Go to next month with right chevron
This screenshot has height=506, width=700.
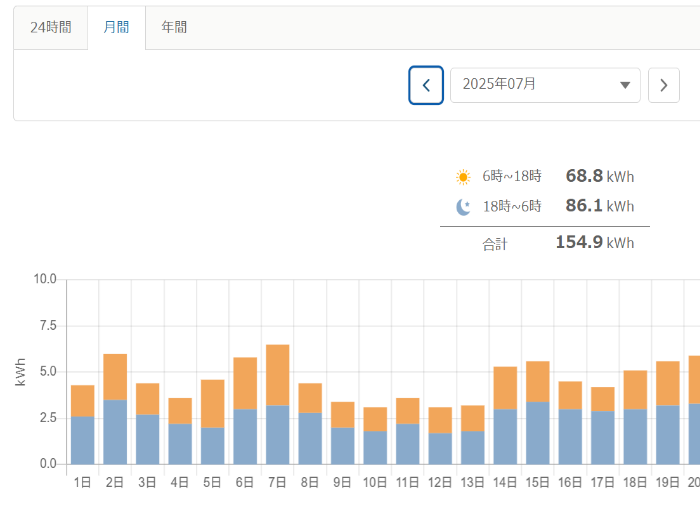coord(664,85)
